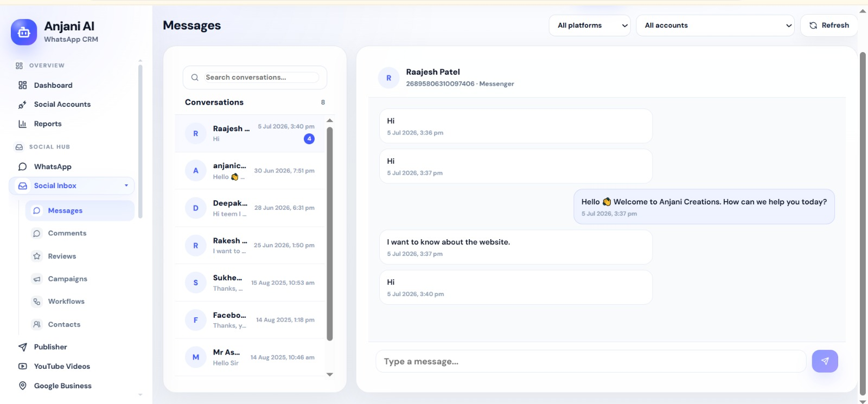Open the Deepak conversation from 28 Jun
Screen dimensions: 868x404
(250, 208)
